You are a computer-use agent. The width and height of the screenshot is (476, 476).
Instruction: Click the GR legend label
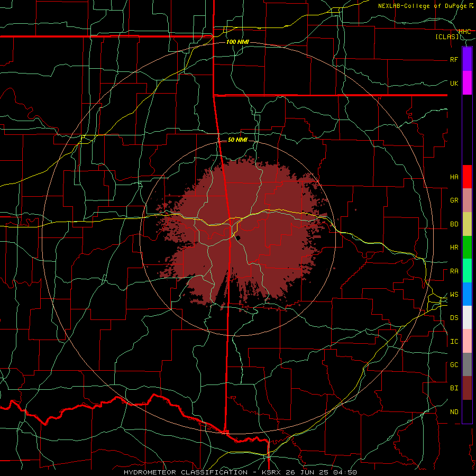click(x=454, y=200)
